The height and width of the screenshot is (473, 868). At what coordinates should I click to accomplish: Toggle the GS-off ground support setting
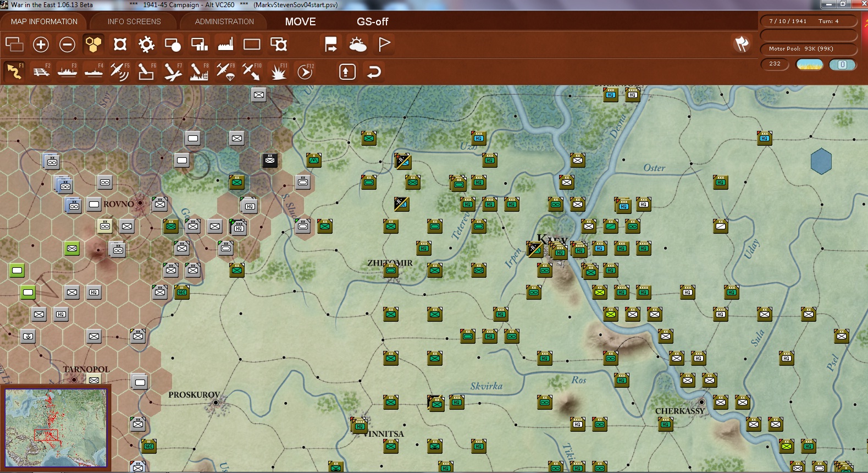(372, 21)
